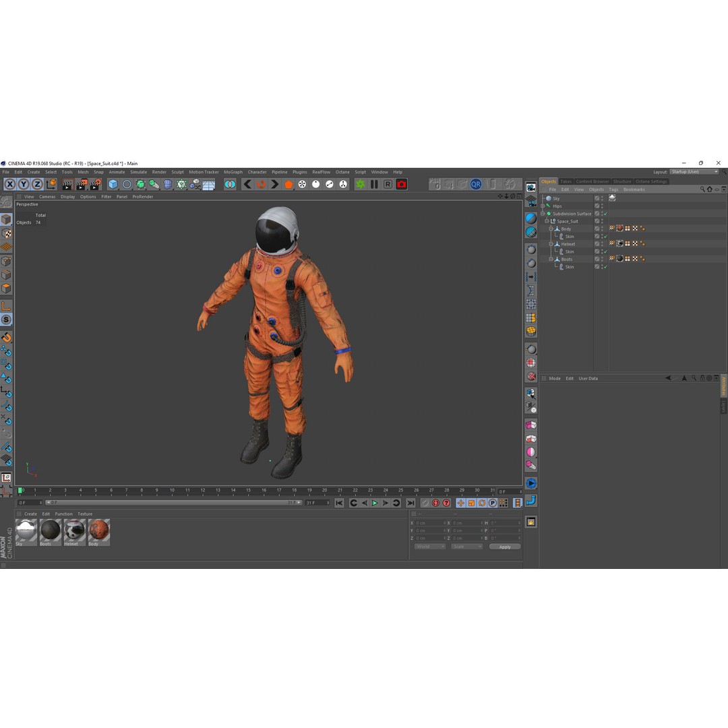Click the orange magnet tool icon
This screenshot has height=728, width=728.
tap(6, 337)
